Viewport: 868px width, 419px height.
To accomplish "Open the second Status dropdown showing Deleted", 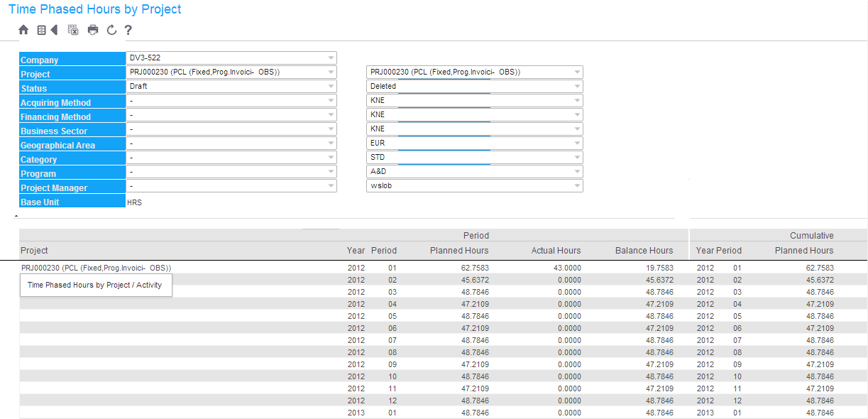I will 577,87.
